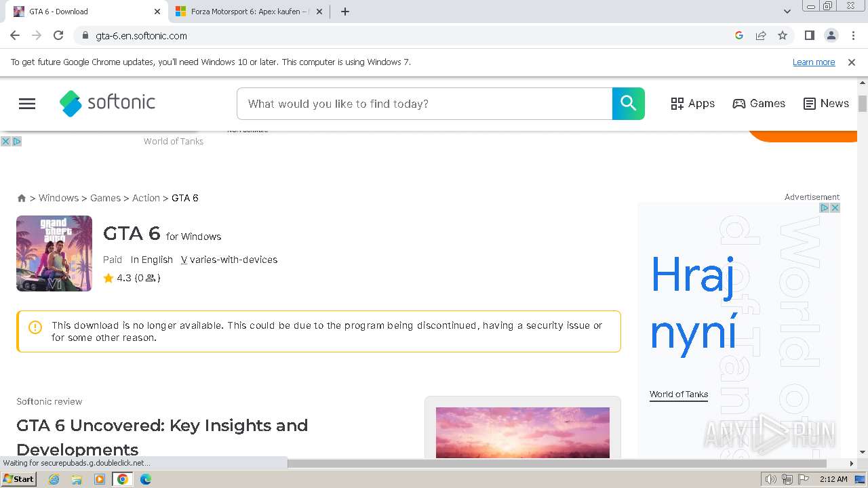Expand the tab search dropdown
This screenshot has width=868, height=488.
tap(787, 12)
